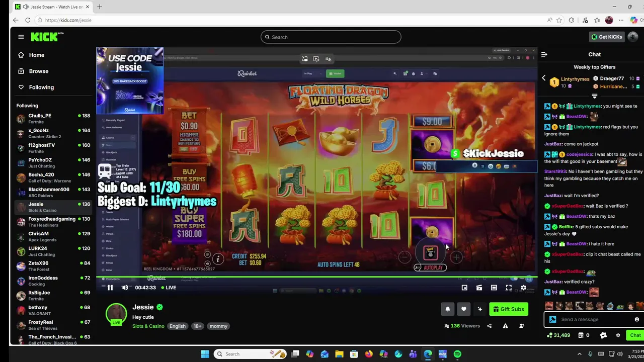644x362 pixels.
Task: Open Spotify from the taskbar
Action: point(457,354)
